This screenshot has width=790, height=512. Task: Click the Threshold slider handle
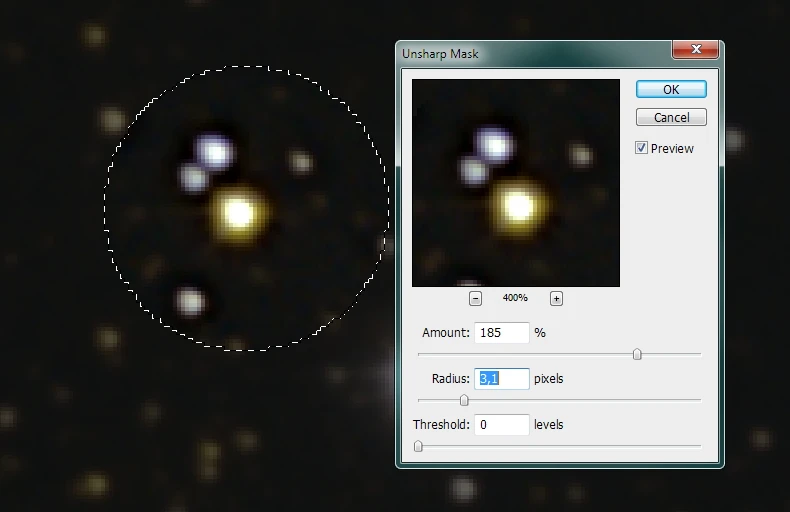coord(418,446)
